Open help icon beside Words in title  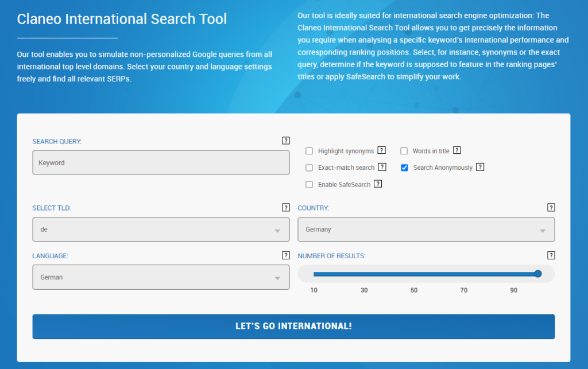pyautogui.click(x=457, y=150)
